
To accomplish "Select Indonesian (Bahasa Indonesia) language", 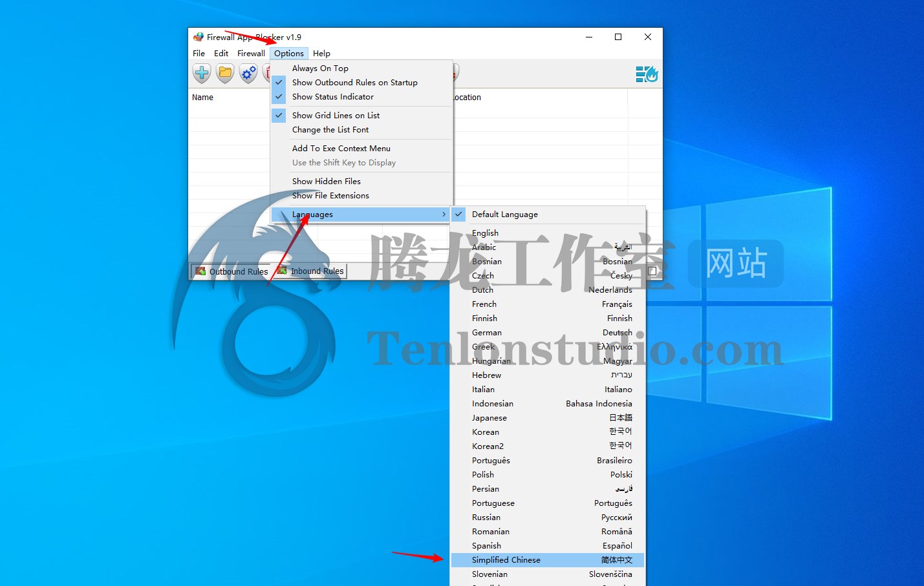I will (x=548, y=404).
